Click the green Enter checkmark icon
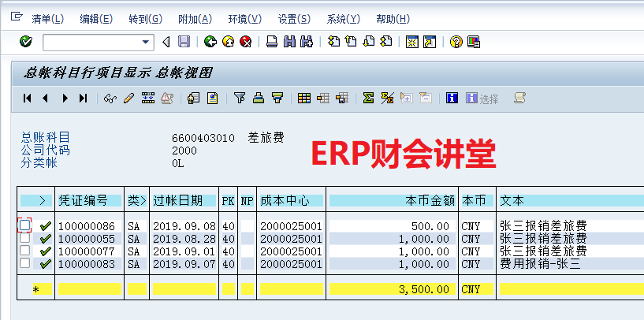This screenshot has height=320, width=644. coord(26,42)
